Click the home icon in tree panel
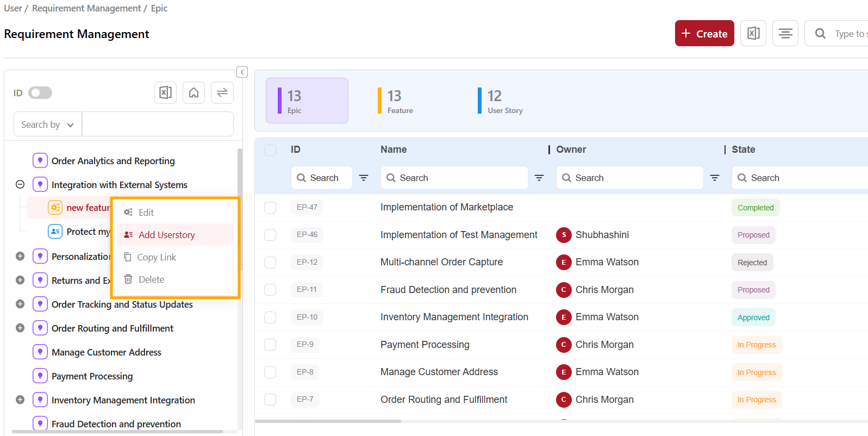868x436 pixels. [193, 93]
